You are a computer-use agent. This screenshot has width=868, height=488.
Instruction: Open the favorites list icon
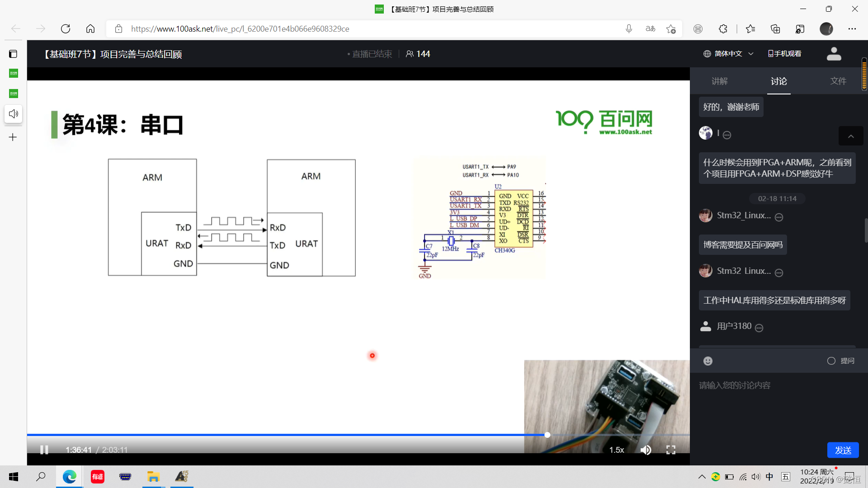click(750, 29)
